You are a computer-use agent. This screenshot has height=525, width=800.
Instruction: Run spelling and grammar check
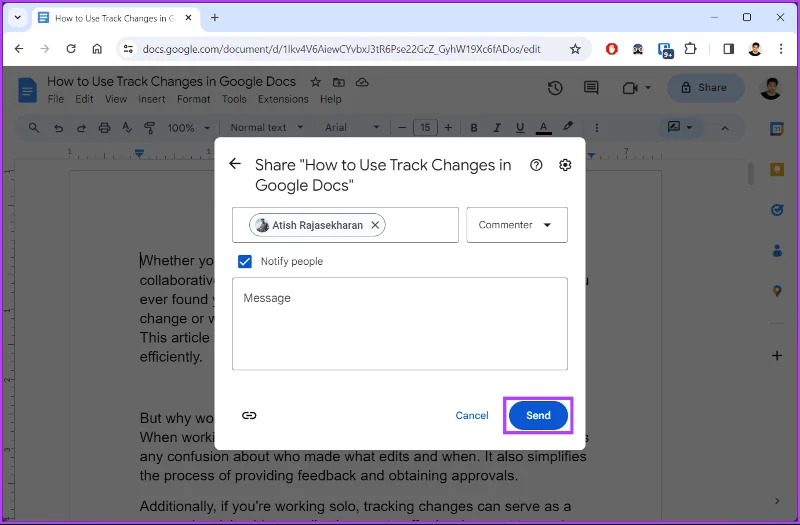pyautogui.click(x=127, y=128)
